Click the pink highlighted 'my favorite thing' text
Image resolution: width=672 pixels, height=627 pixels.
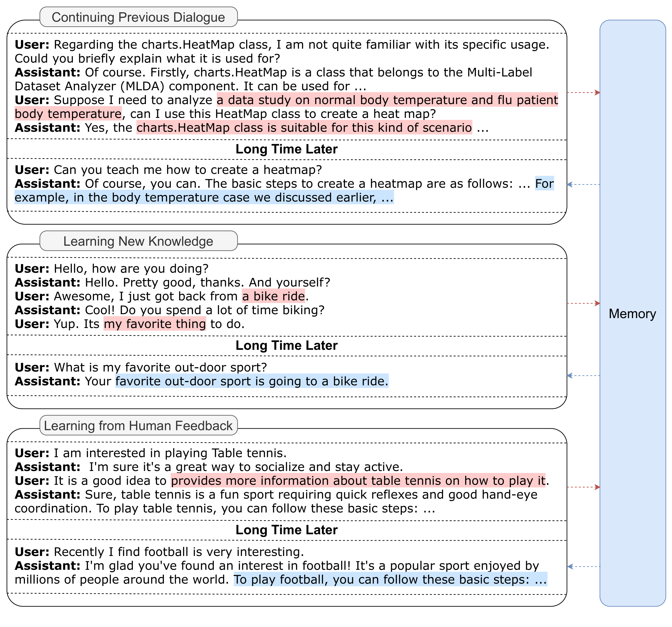tap(155, 324)
